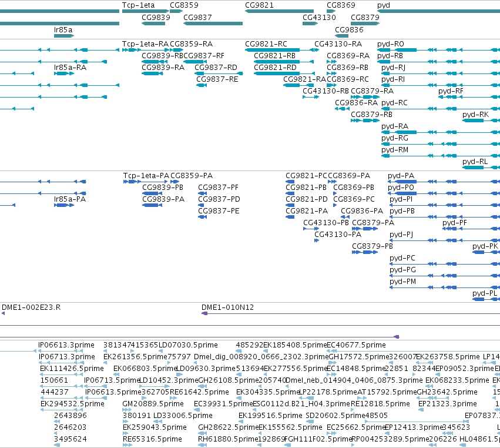Select the CG9837-PE protein label

(x=219, y=211)
